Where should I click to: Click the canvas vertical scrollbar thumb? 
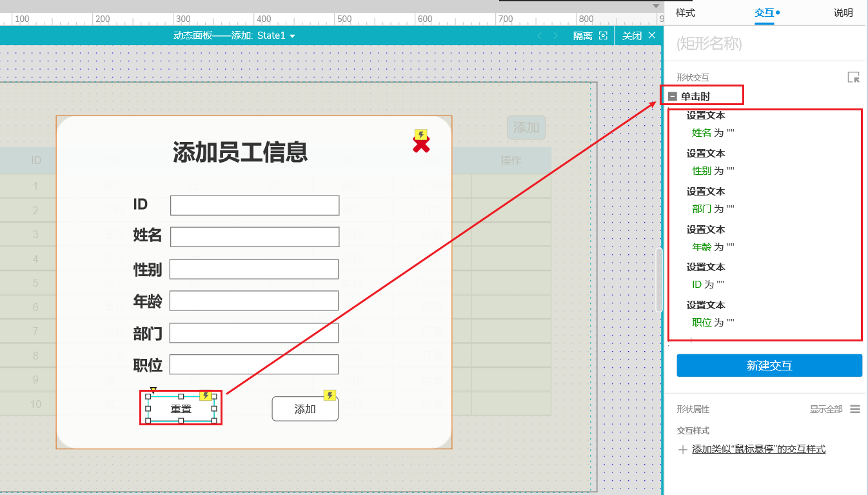click(658, 279)
